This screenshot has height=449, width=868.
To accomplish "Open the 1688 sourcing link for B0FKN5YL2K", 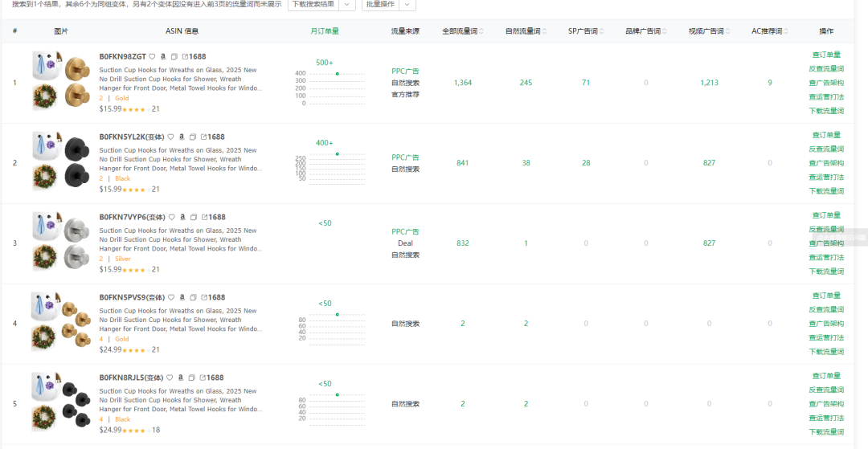I will [x=212, y=137].
